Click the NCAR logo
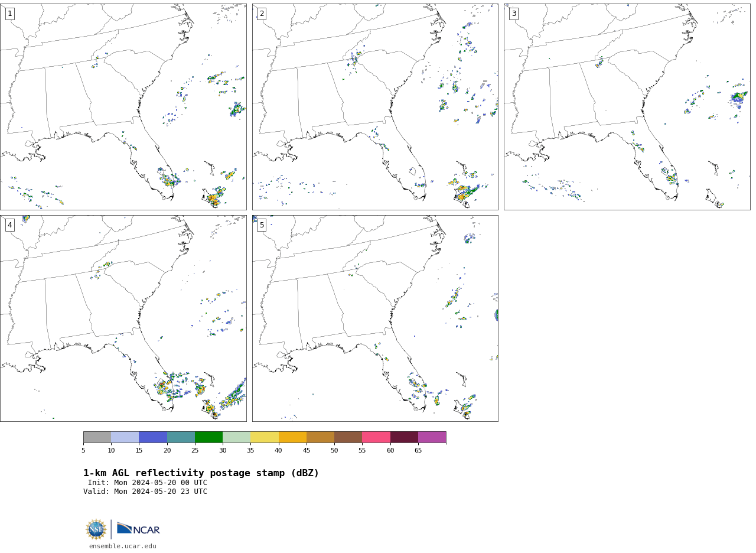 138,529
